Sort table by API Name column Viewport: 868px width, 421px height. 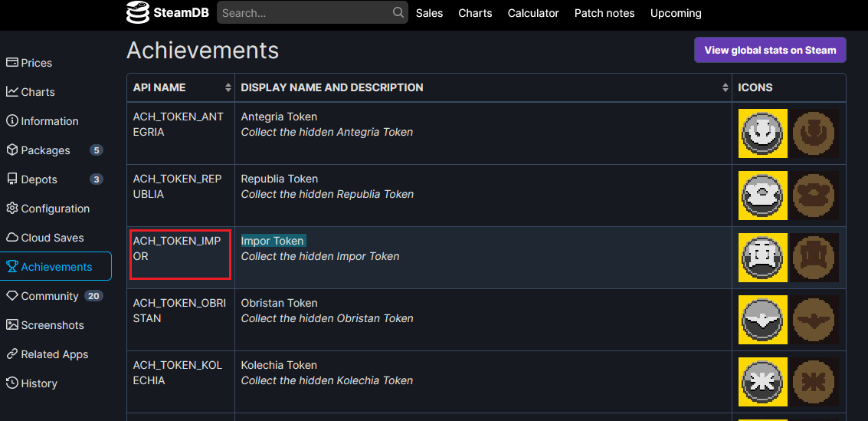coord(228,87)
